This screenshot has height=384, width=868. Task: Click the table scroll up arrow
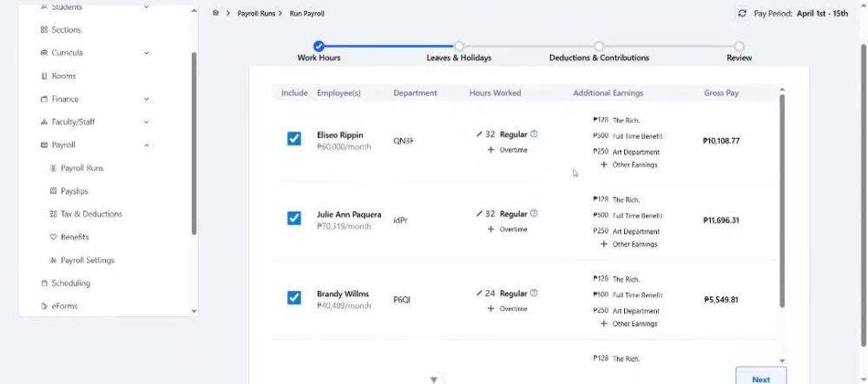coord(782,89)
